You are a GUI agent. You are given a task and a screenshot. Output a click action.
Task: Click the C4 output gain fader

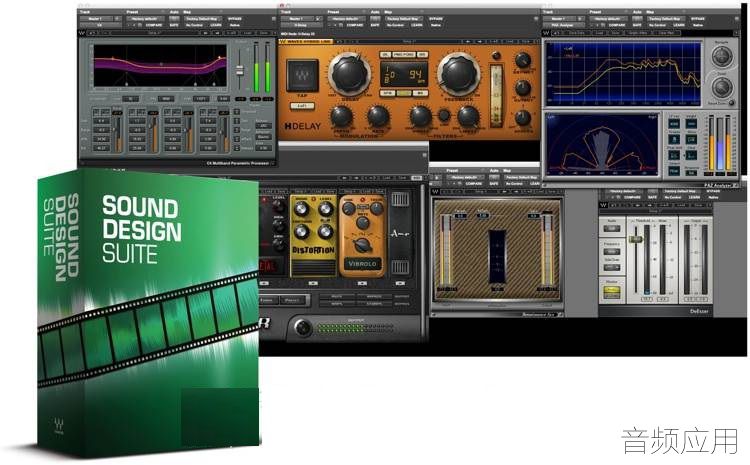click(240, 71)
